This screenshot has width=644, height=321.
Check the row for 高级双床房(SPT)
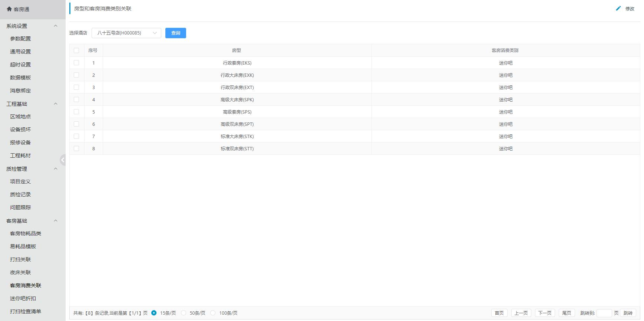[x=76, y=124]
